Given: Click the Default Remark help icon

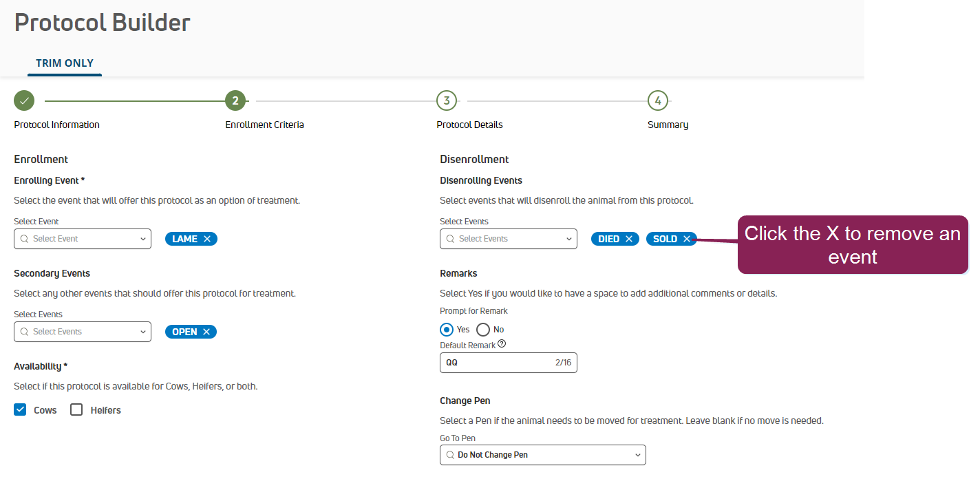Looking at the screenshot, I should coord(502,344).
